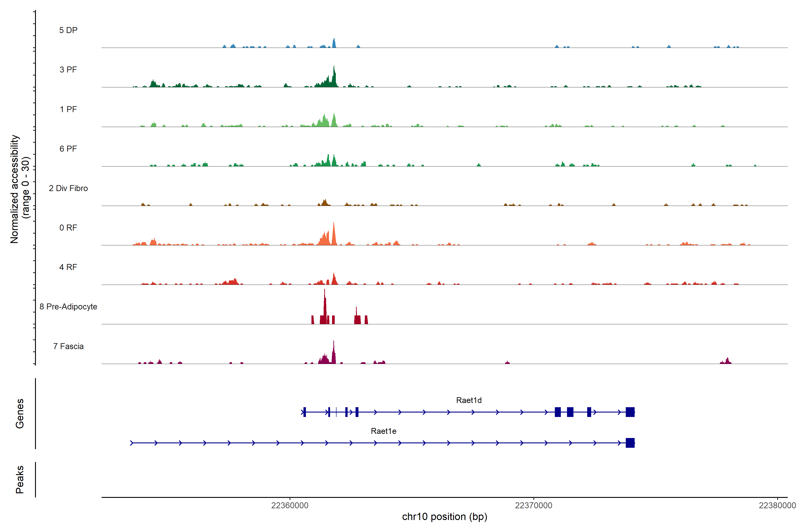Click the 5 DP track label
Screen dimensions: 798x532
(x=68, y=30)
